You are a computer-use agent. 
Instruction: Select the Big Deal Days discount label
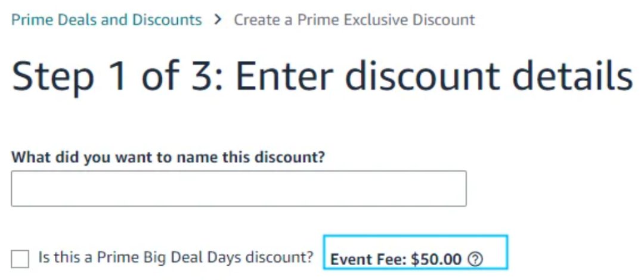click(x=176, y=257)
